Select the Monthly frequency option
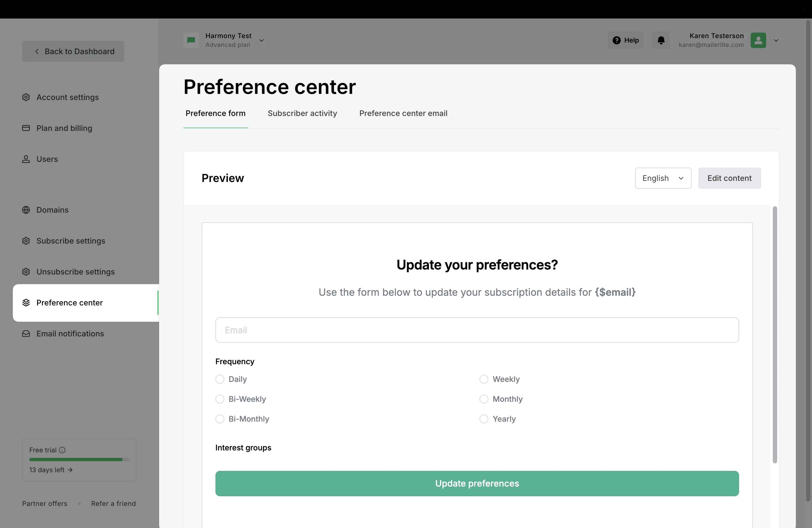This screenshot has height=528, width=812. pyautogui.click(x=484, y=399)
